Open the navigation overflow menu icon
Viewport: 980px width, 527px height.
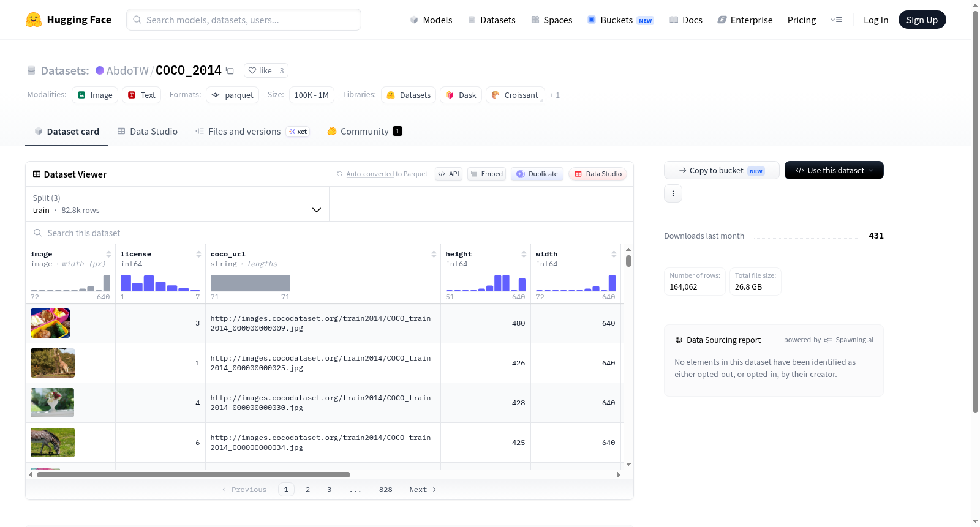click(836, 20)
